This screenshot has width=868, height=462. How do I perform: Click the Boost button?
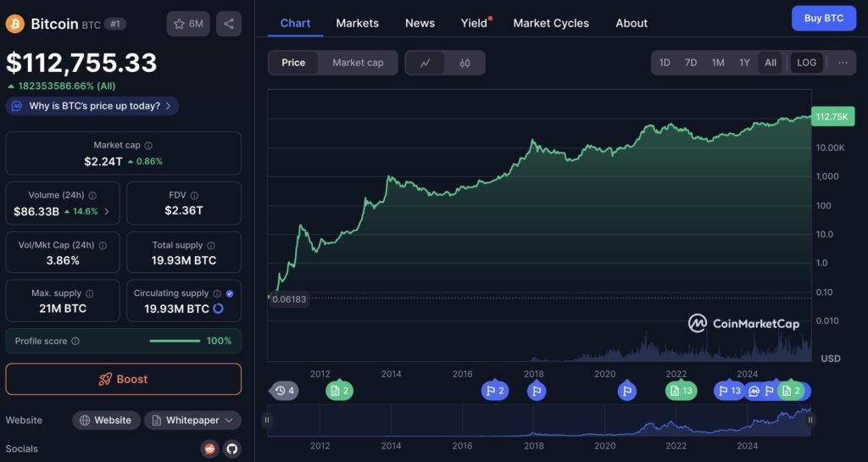(124, 379)
